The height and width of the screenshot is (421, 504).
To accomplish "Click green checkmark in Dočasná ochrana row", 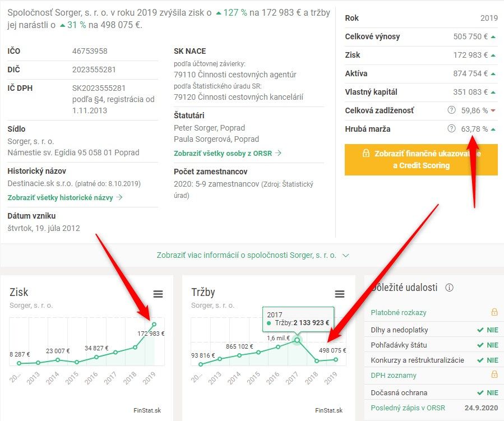I will pyautogui.click(x=480, y=392).
